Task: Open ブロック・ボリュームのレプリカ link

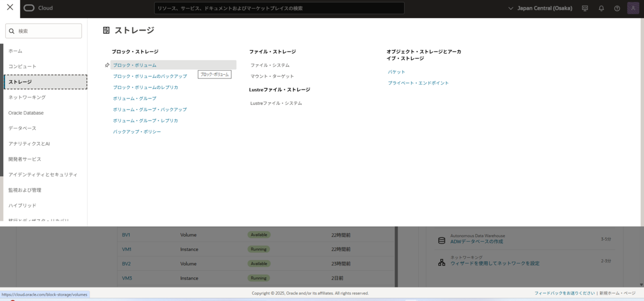Action: tap(145, 87)
